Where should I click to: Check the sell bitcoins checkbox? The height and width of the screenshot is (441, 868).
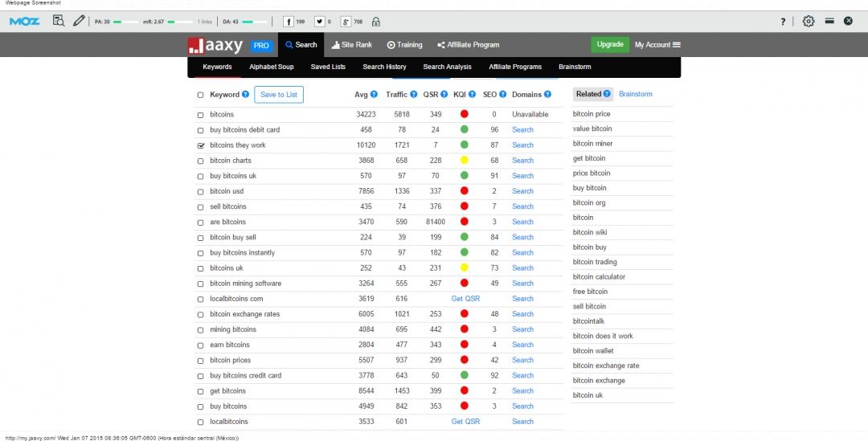pos(200,207)
